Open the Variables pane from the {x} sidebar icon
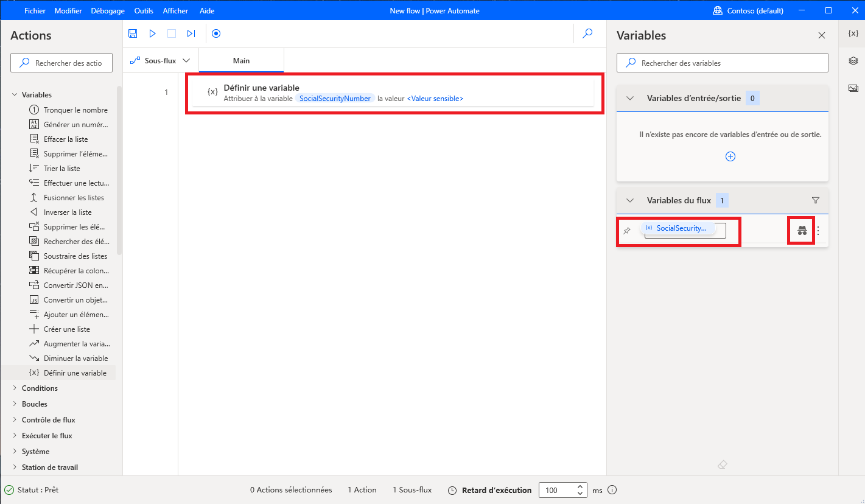The width and height of the screenshot is (865, 504). (853, 34)
